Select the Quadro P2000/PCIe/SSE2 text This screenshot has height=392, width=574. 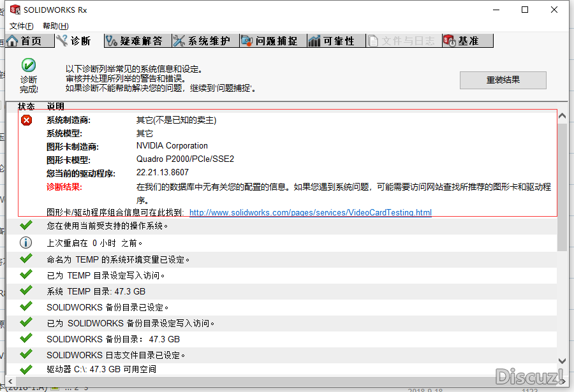click(x=185, y=159)
